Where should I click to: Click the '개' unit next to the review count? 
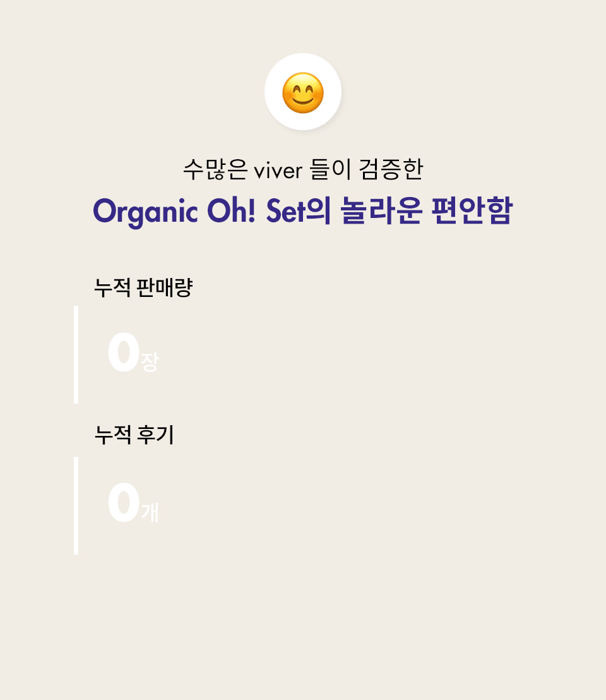tap(150, 512)
